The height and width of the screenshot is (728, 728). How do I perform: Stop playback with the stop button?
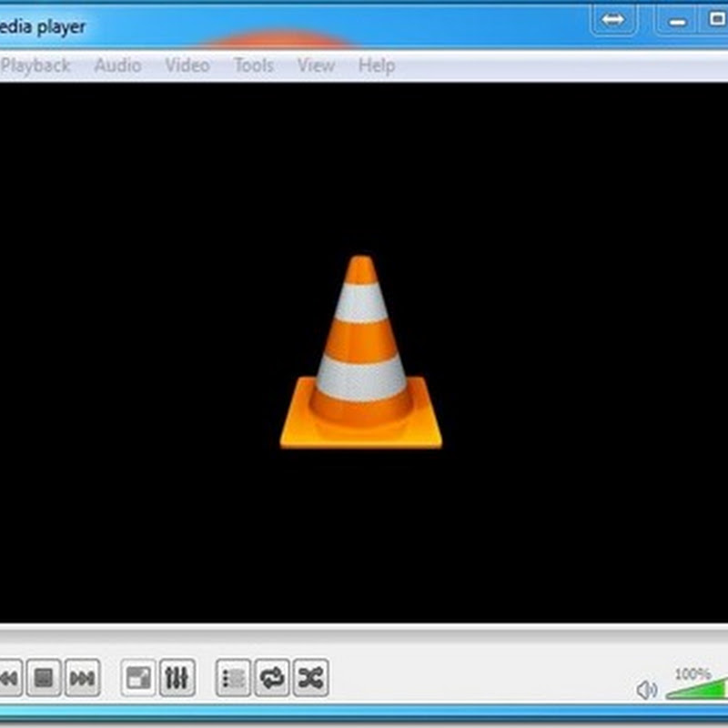point(44,678)
